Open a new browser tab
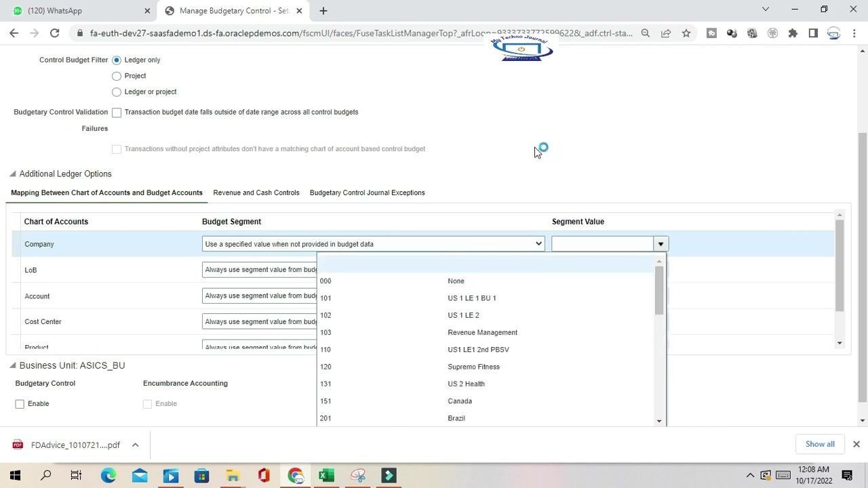 click(323, 11)
